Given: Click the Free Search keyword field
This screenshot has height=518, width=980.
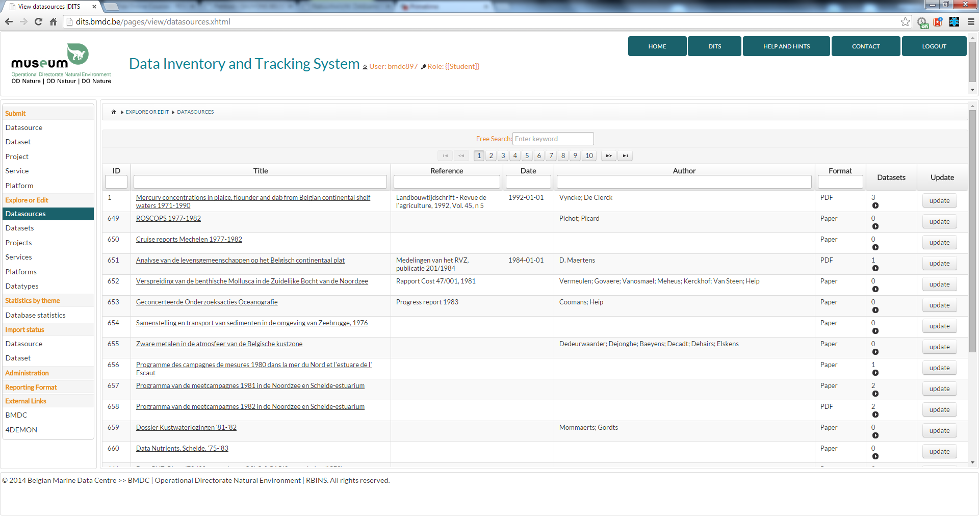Looking at the screenshot, I should click(x=553, y=139).
